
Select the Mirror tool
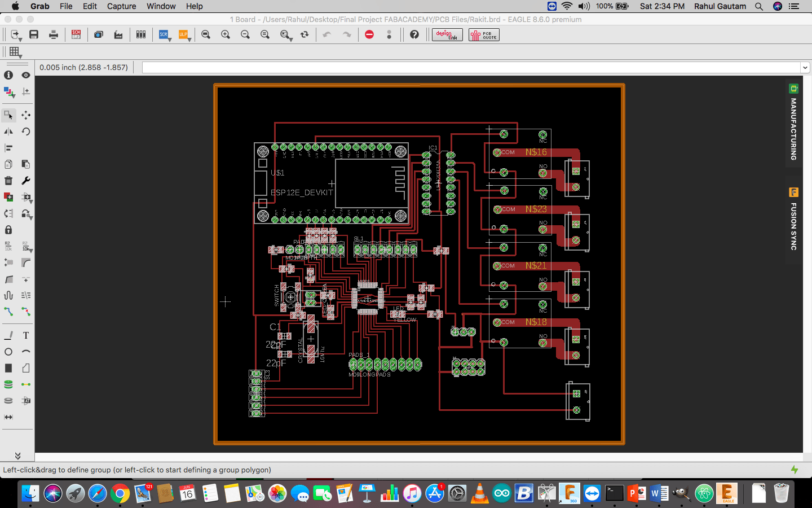(x=8, y=132)
